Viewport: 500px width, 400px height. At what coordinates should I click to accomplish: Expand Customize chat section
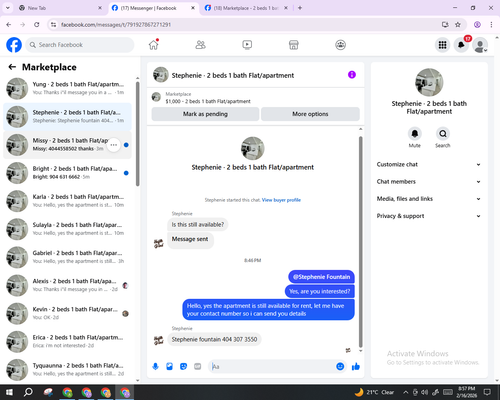[429, 164]
